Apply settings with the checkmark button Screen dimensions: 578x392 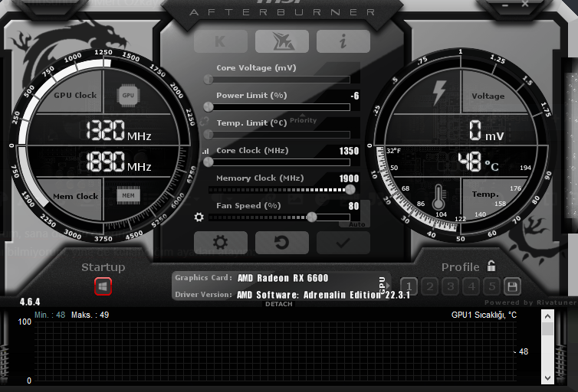[x=343, y=242]
